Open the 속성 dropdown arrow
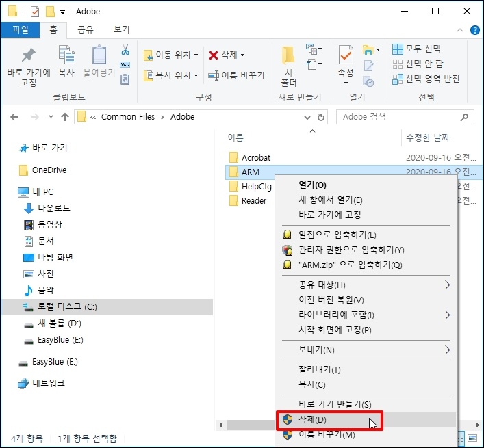 point(346,83)
